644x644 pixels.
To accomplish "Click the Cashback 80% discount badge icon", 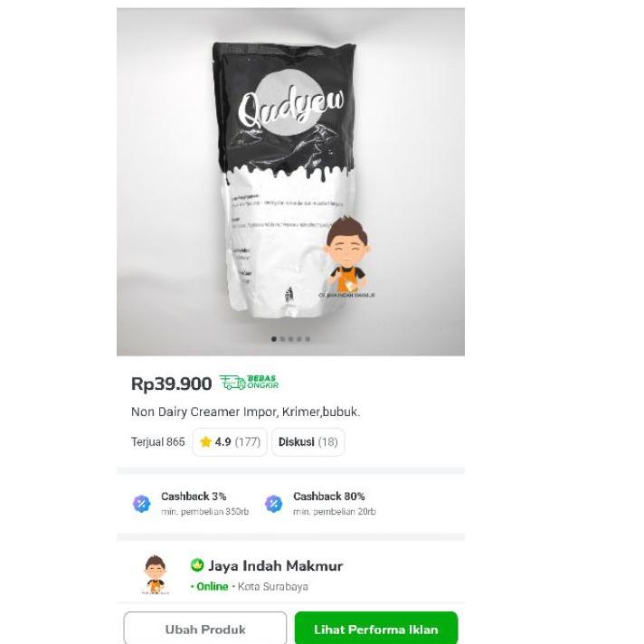I will click(273, 504).
